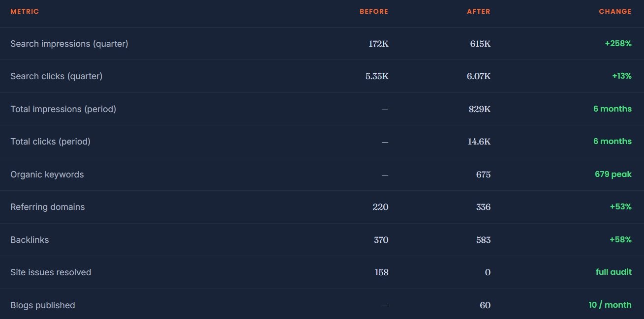Select the Backlinks row label
Viewport: 644px width, 319px height.
click(x=30, y=240)
